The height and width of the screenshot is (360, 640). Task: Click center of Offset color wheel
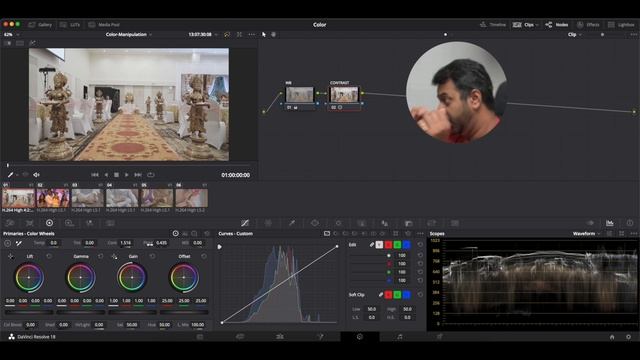tap(184, 277)
